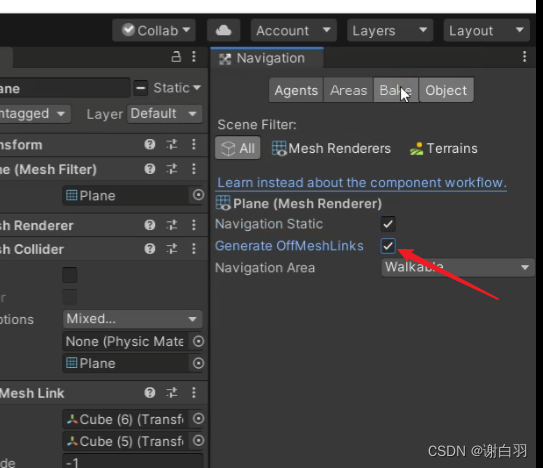Select the All scene filter
543x468 pixels.
(x=238, y=148)
